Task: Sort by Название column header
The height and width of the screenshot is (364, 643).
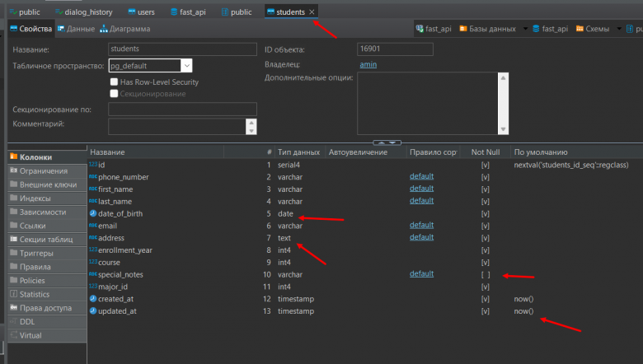Action: (156, 152)
